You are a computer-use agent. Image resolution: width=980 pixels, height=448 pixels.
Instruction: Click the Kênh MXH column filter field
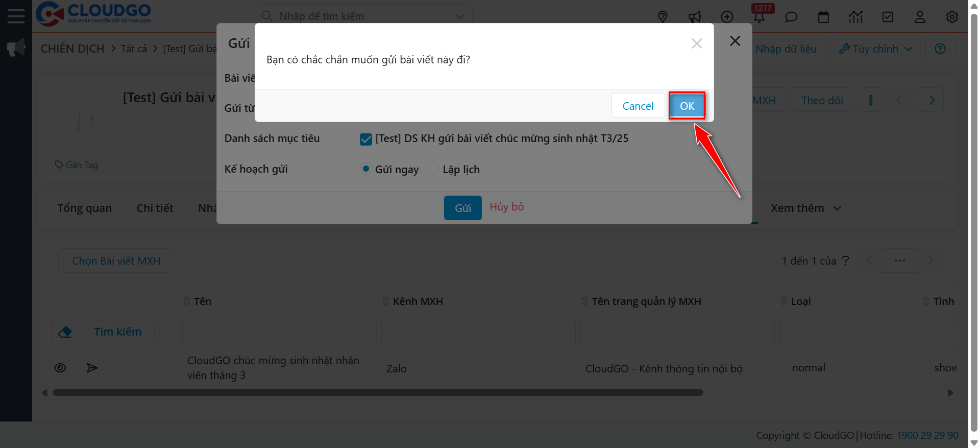click(478, 332)
